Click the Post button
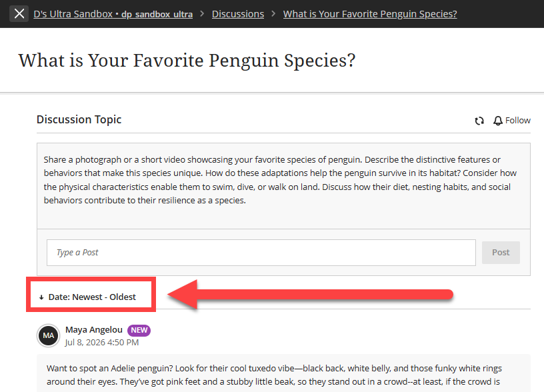This screenshot has height=392, width=544. coord(501,253)
